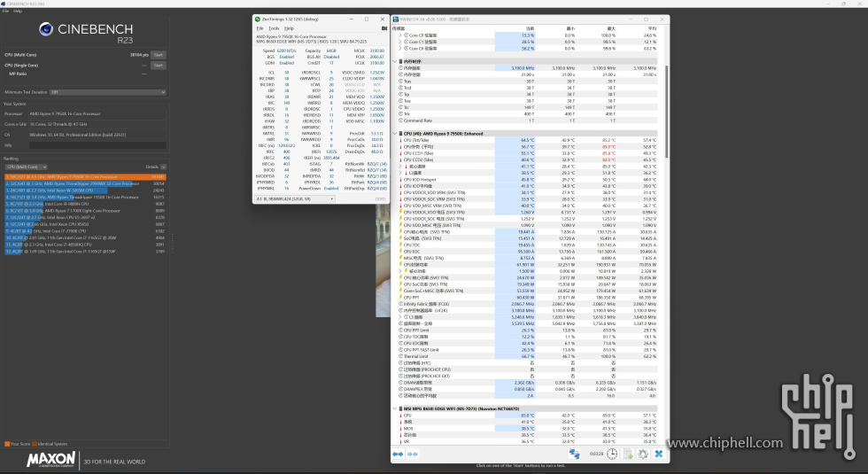Click the HWiNFO reset clock icon
Viewport: 868px width, 474px height.
[x=612, y=454]
